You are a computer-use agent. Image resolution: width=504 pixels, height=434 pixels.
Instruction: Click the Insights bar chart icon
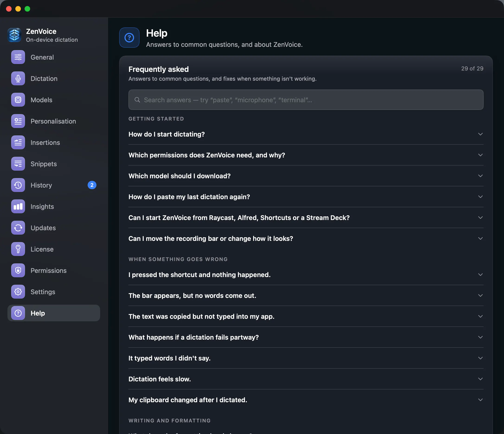coord(18,207)
